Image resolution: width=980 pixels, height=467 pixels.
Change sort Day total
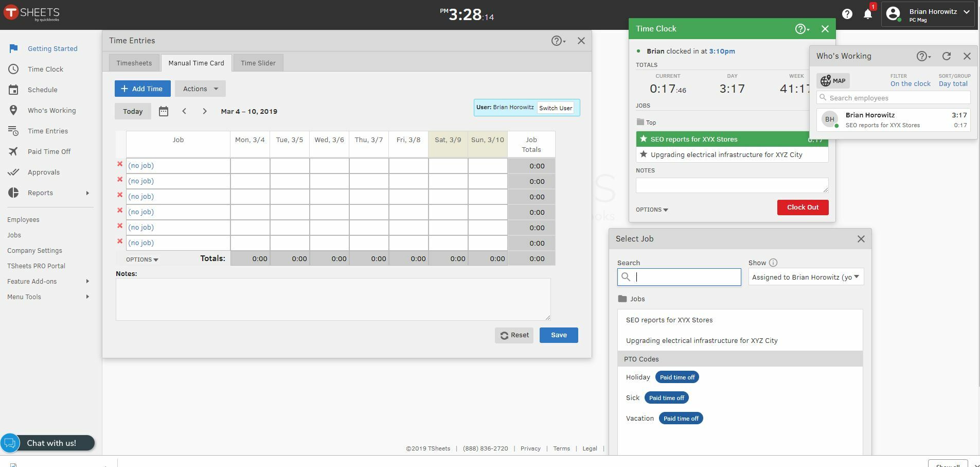click(x=953, y=84)
